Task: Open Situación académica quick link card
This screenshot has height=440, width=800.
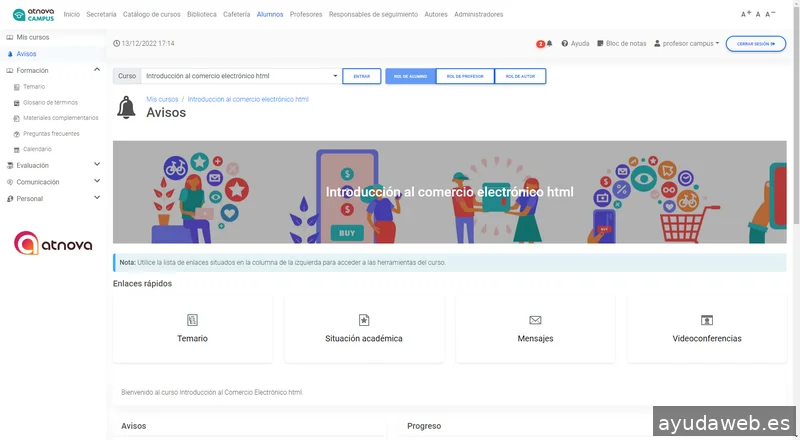Action: click(364, 329)
